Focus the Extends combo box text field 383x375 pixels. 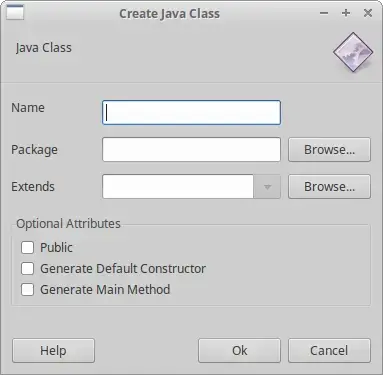point(178,187)
